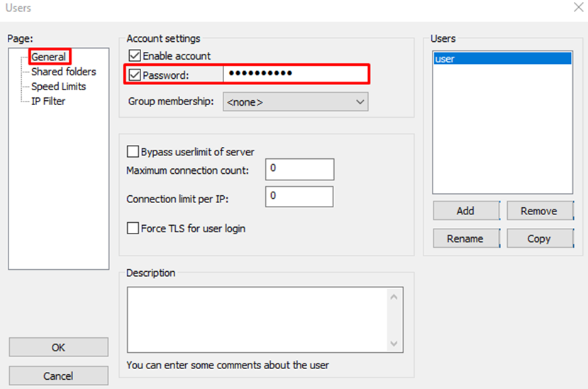Close the Users dialog window

click(578, 8)
